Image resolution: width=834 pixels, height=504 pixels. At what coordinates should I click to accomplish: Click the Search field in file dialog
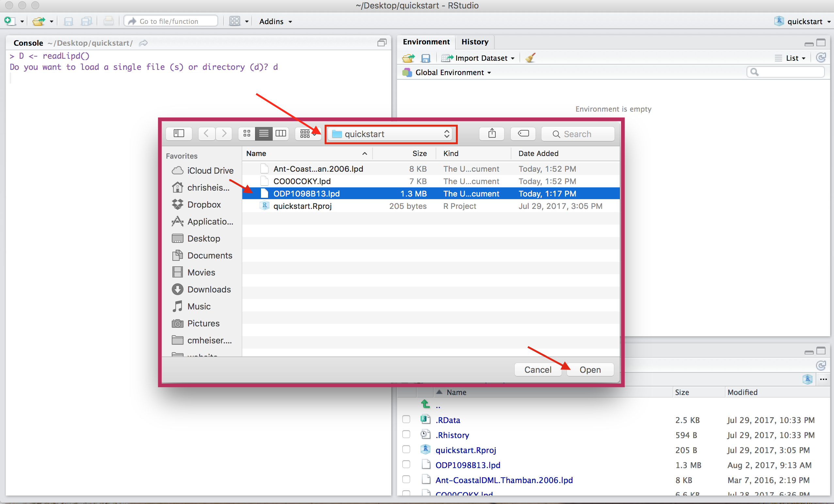tap(578, 134)
